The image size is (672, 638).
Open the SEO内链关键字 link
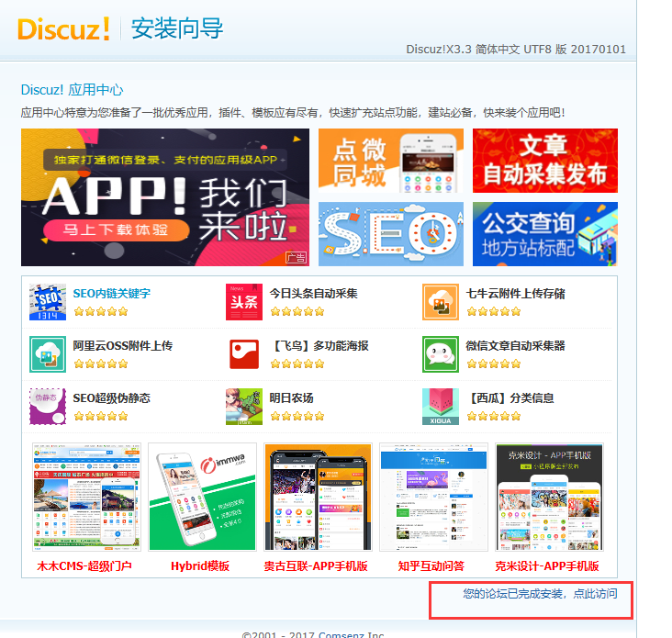coord(111,294)
